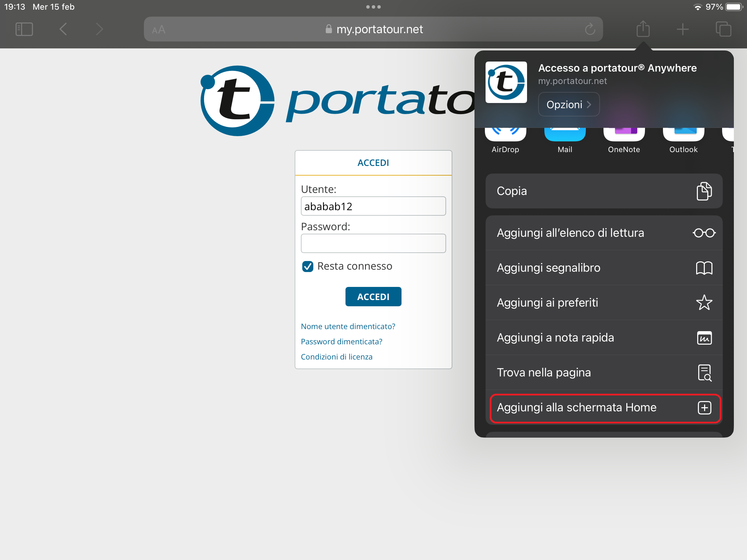Click the ACCEDI login button
The width and height of the screenshot is (747, 560).
coord(373,297)
